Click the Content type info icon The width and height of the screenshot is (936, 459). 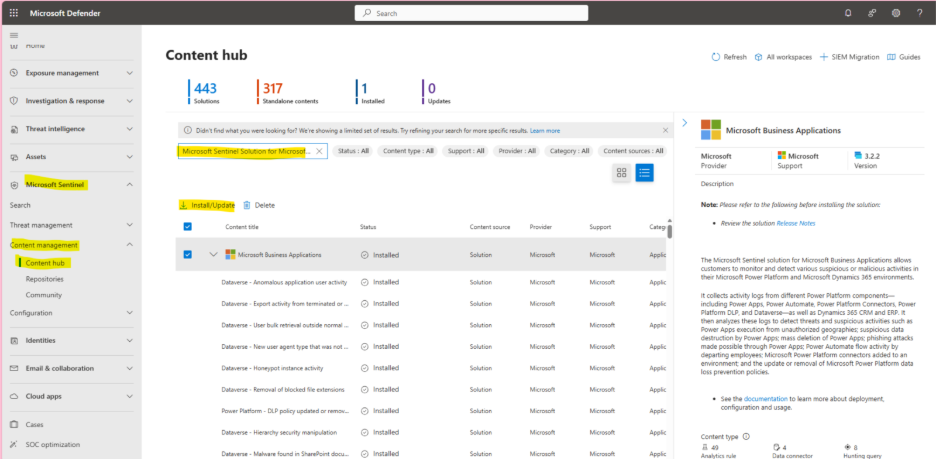(746, 436)
